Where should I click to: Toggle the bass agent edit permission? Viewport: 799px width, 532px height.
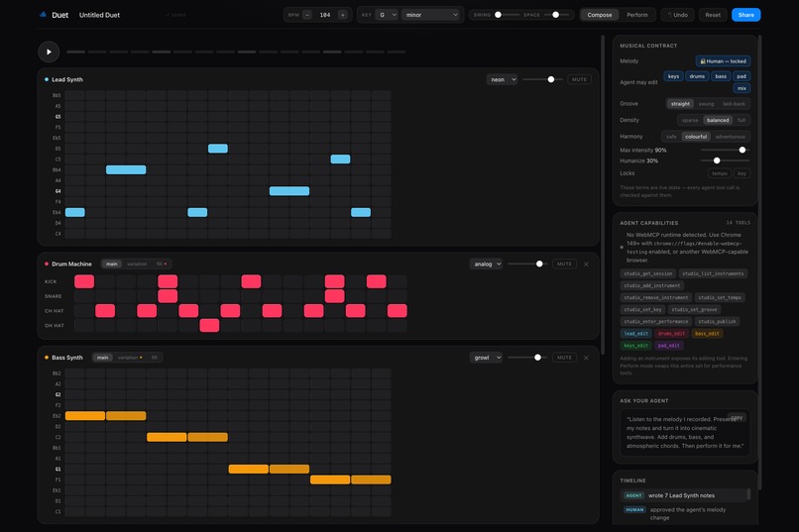click(x=721, y=76)
